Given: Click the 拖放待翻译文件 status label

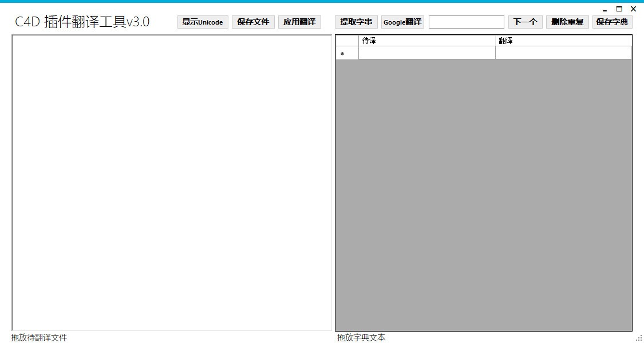Looking at the screenshot, I should click(39, 338).
